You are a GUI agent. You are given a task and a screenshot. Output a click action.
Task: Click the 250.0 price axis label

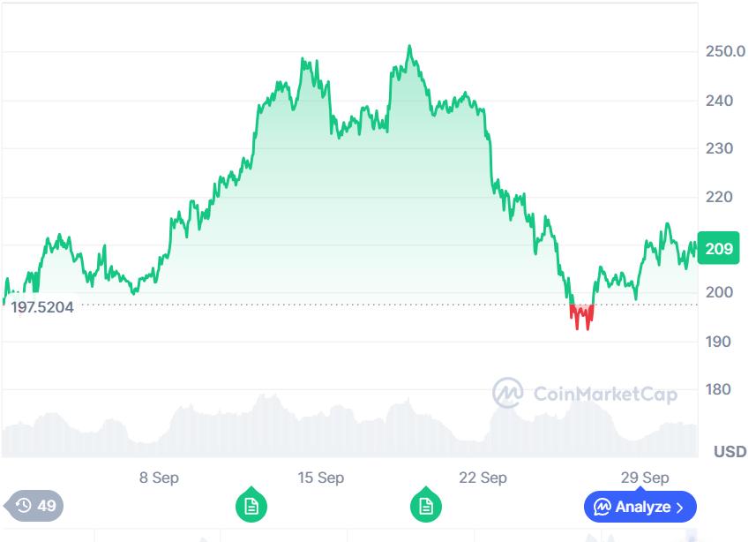click(725, 52)
